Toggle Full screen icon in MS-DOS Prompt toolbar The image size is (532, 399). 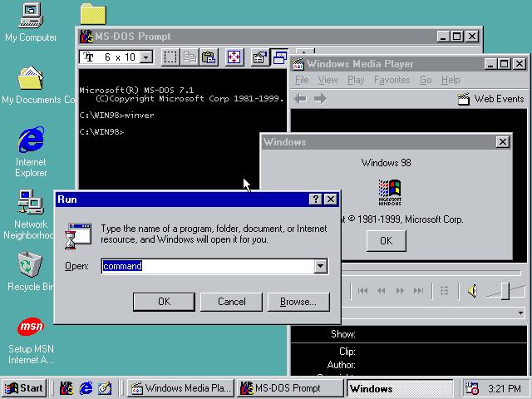234,57
